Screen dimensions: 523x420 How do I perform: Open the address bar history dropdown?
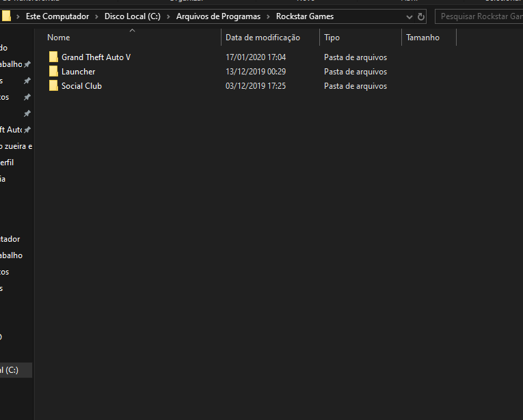pyautogui.click(x=410, y=16)
